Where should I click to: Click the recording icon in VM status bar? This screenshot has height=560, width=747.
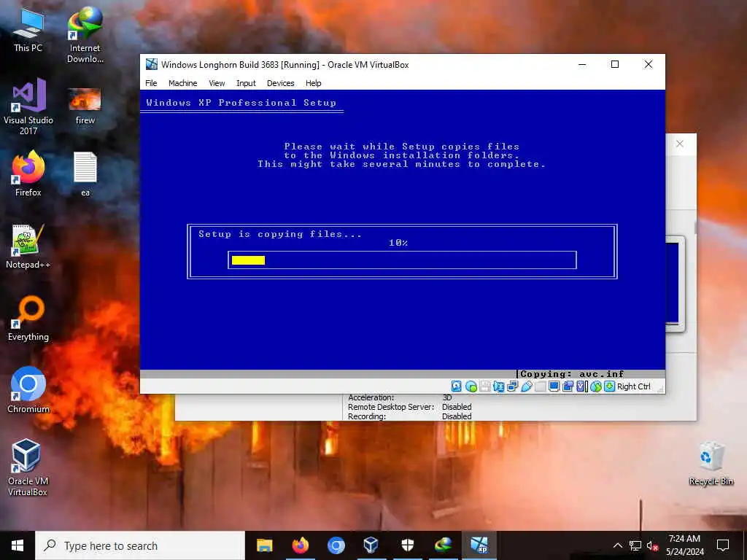pyautogui.click(x=568, y=386)
